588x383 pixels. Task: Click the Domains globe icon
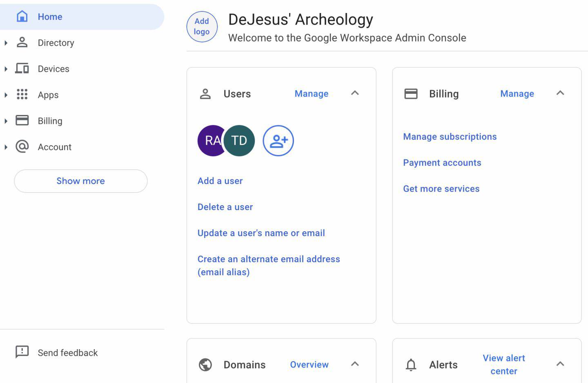click(206, 365)
